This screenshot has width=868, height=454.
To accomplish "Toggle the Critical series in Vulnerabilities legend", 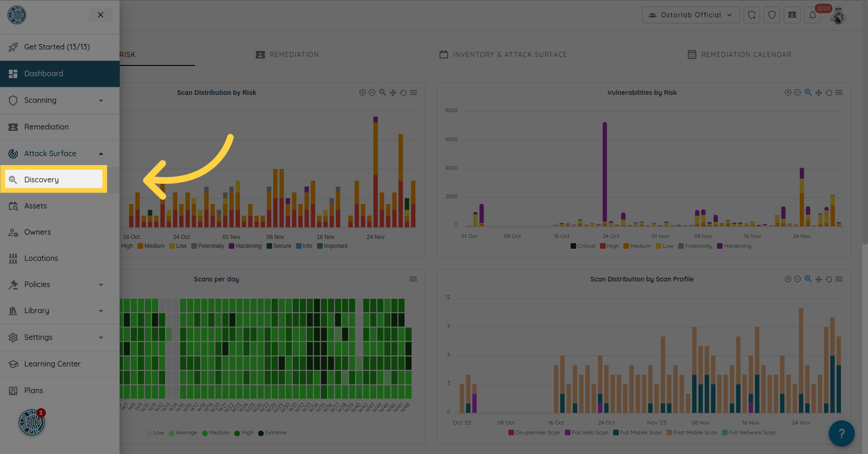I will coord(583,246).
